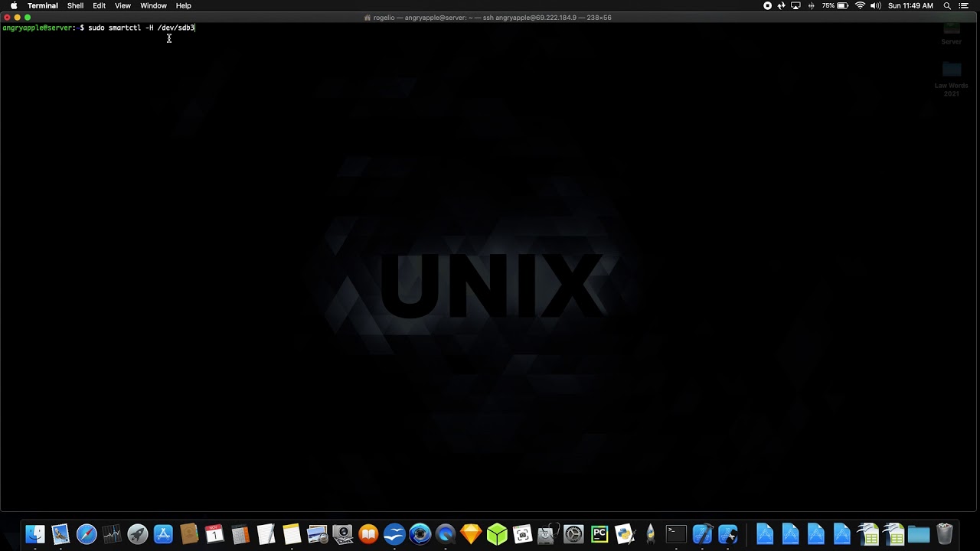Open System Preferences gear icon

(573, 533)
